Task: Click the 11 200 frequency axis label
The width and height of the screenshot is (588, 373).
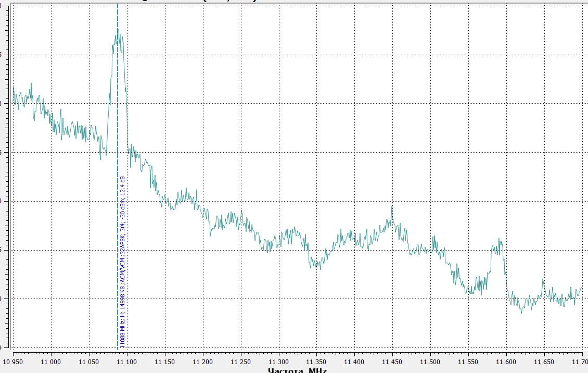Action: click(x=203, y=361)
